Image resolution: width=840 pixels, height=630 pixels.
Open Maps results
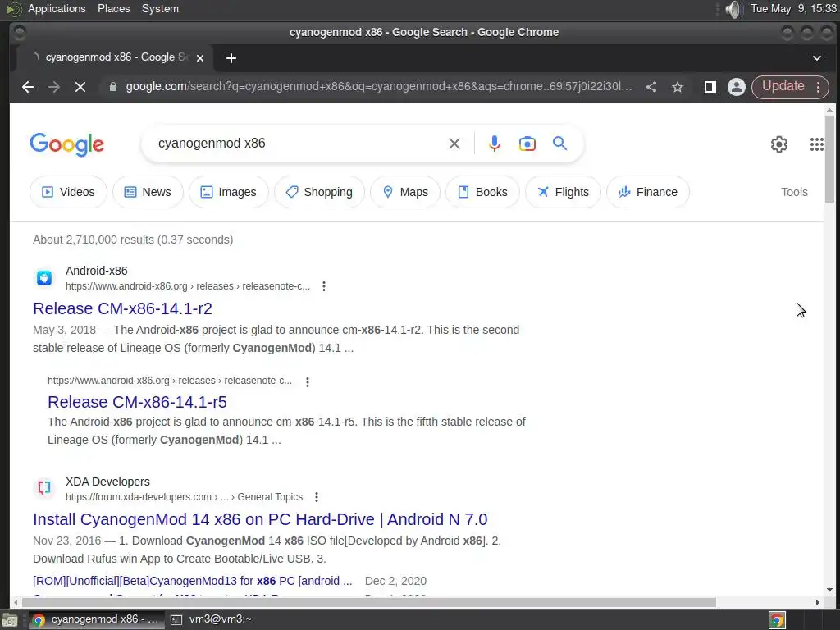405,192
